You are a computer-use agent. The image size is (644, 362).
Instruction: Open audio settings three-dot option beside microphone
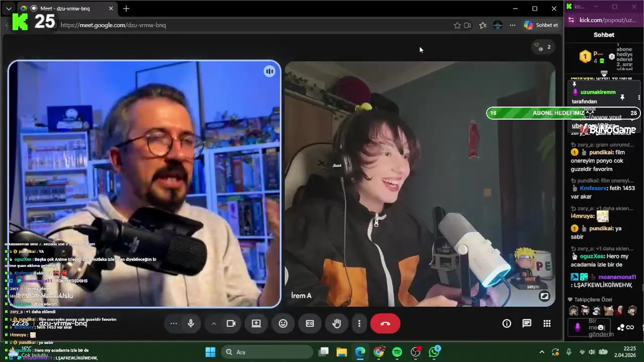(174, 324)
